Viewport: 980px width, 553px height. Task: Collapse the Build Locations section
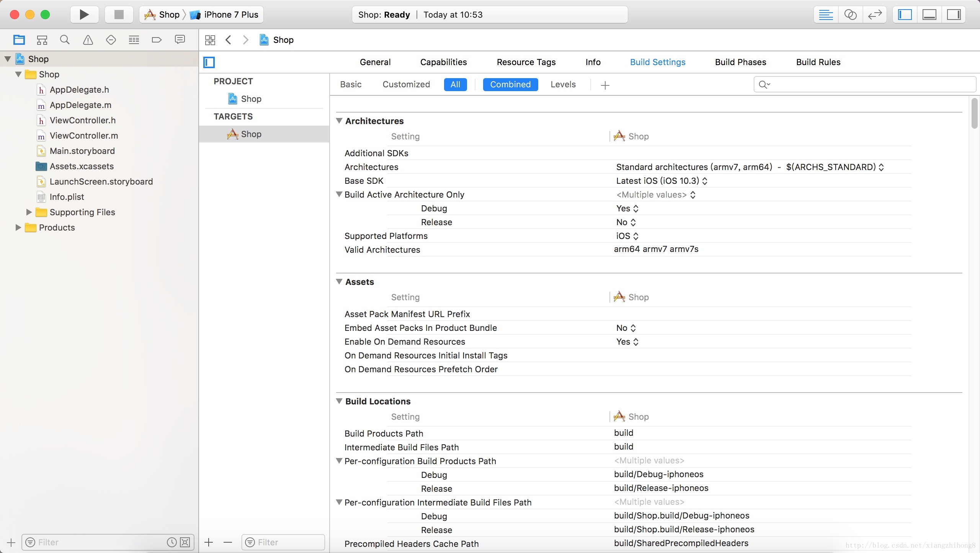tap(339, 401)
